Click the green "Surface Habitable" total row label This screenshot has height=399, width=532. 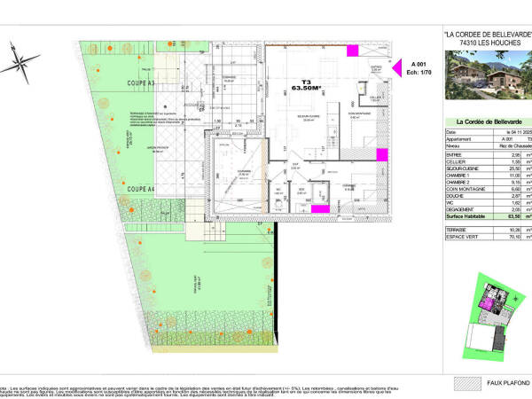pyautogui.click(x=465, y=216)
